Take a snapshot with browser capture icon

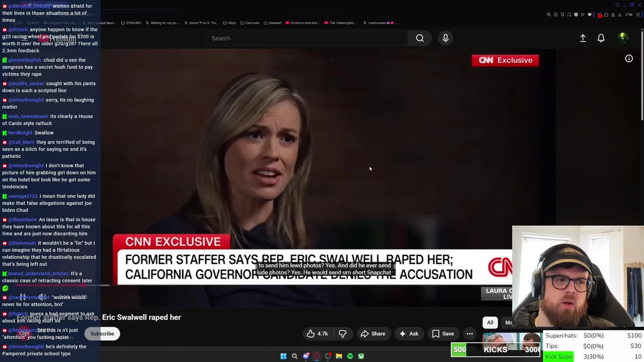pos(569,15)
